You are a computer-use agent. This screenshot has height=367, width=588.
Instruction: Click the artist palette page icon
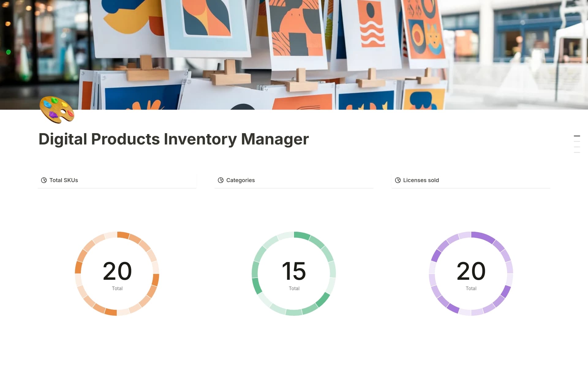57,110
